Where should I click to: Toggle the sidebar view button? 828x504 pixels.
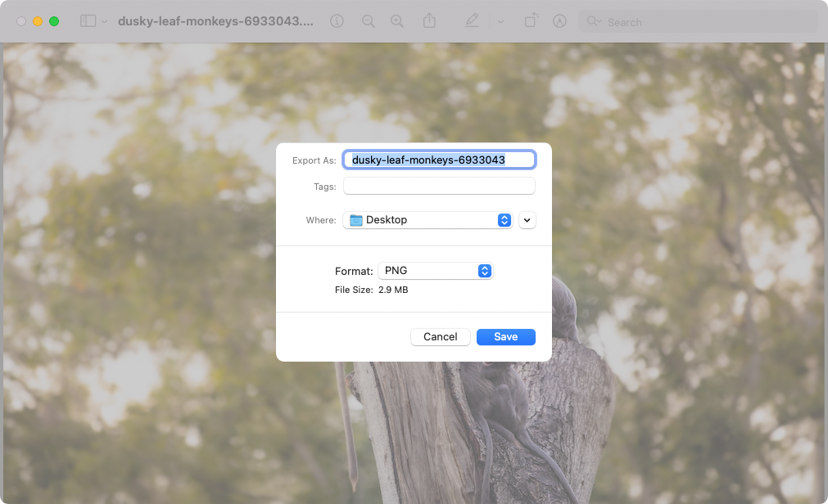[88, 21]
